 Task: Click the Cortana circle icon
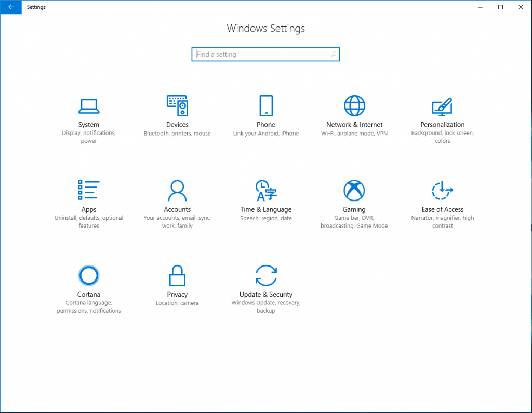[89, 275]
